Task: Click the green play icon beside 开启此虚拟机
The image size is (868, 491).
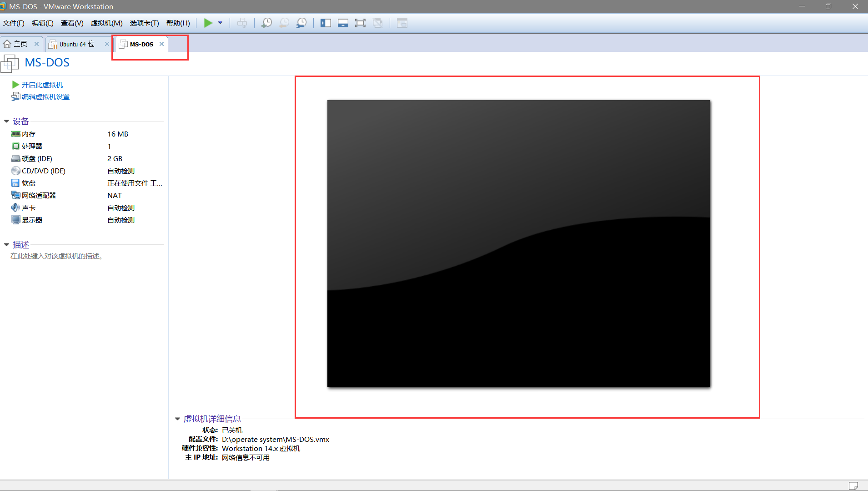Action: tap(15, 85)
